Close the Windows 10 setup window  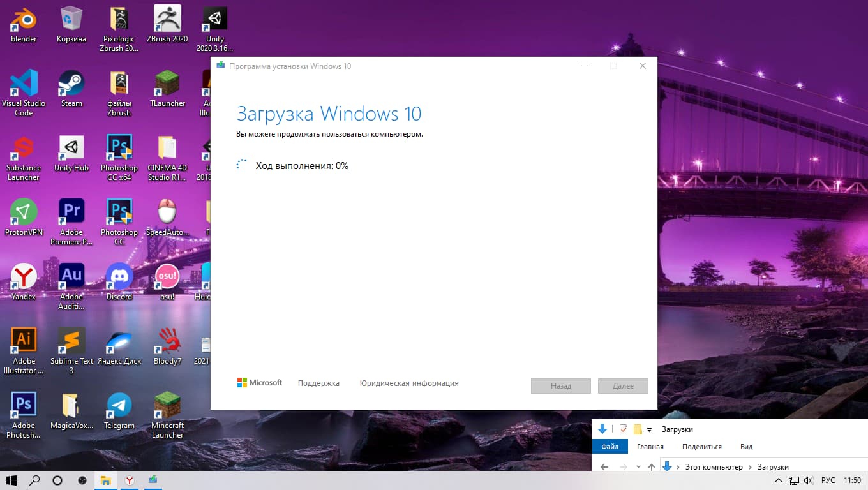(x=643, y=66)
